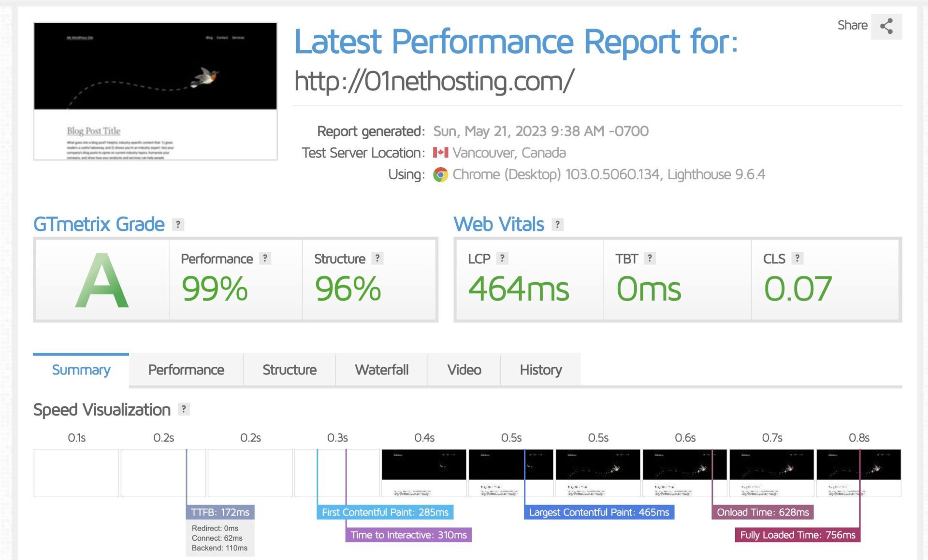Click the 0.1s filmstrip frame

pos(76,473)
